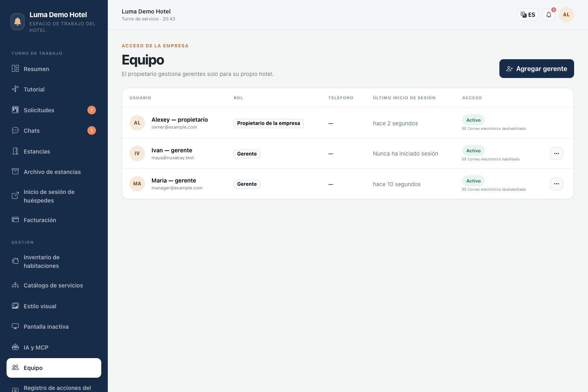
Task: Click the Tutorial signpost icon
Action: click(15, 89)
